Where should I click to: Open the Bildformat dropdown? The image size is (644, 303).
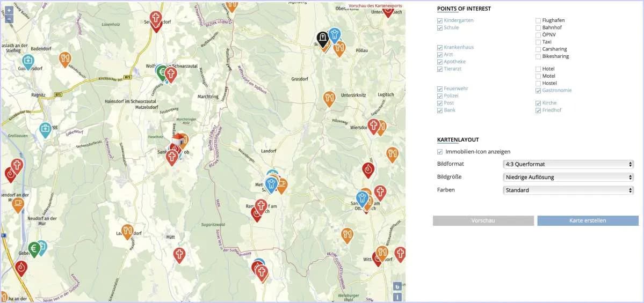click(x=568, y=164)
